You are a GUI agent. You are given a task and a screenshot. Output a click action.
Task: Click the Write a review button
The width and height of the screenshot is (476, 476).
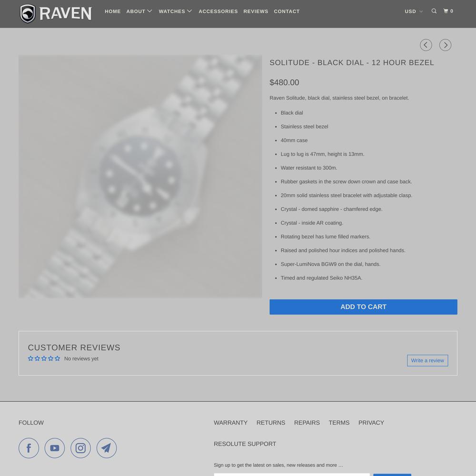(x=427, y=361)
